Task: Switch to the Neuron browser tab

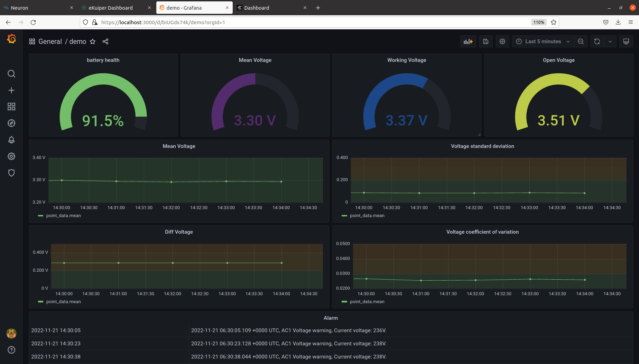Action: [x=20, y=8]
